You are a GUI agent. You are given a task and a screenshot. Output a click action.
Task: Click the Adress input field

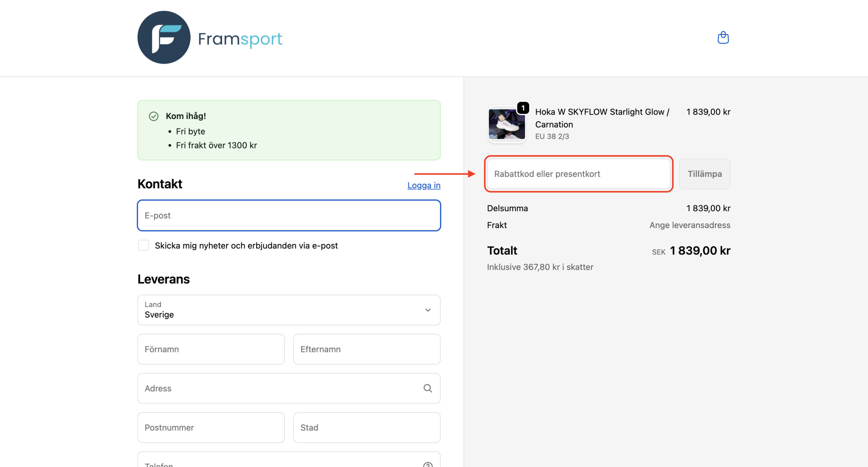pyautogui.click(x=278, y=388)
